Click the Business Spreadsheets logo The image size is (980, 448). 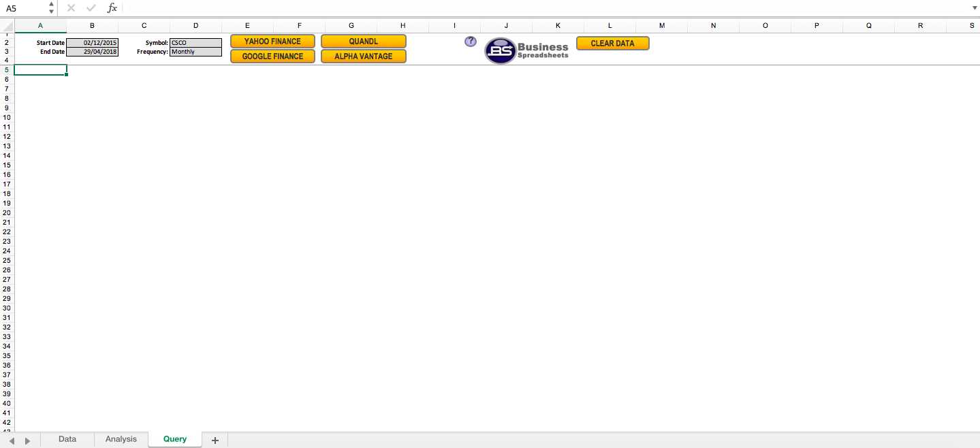(526, 50)
